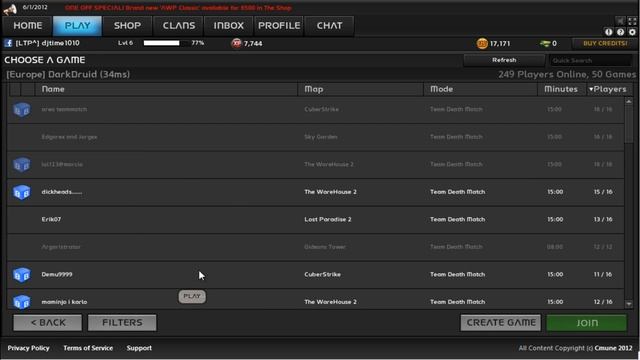640x360 pixels.
Task: Switch to the PROFILE tab
Action: [279, 26]
